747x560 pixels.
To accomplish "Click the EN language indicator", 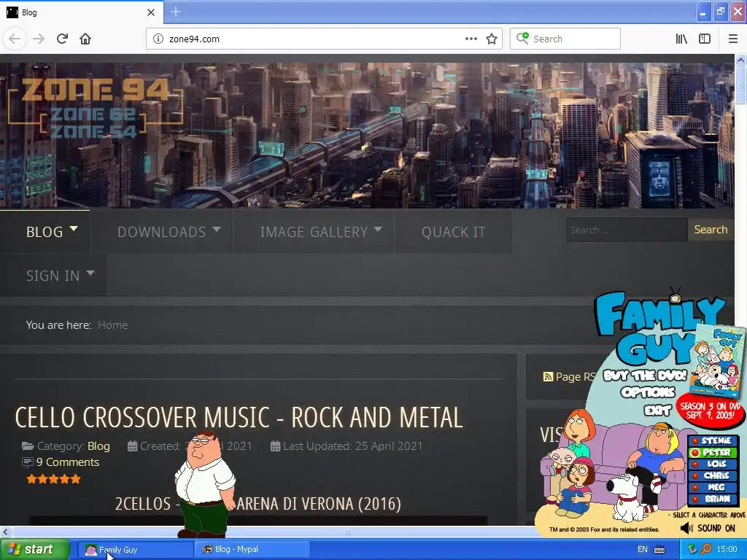I will [642, 550].
